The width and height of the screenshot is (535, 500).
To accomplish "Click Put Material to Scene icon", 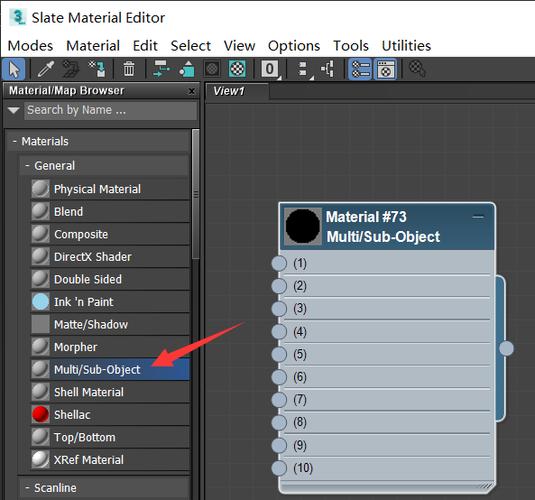I will (x=71, y=69).
